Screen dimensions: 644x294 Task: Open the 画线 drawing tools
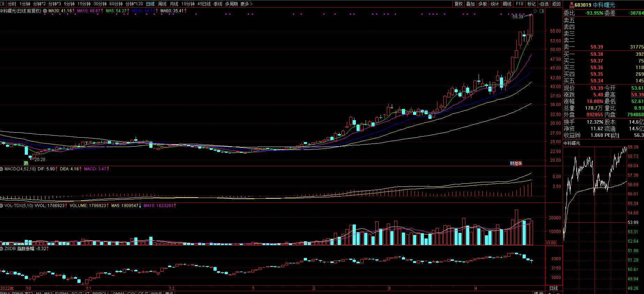[x=507, y=4]
